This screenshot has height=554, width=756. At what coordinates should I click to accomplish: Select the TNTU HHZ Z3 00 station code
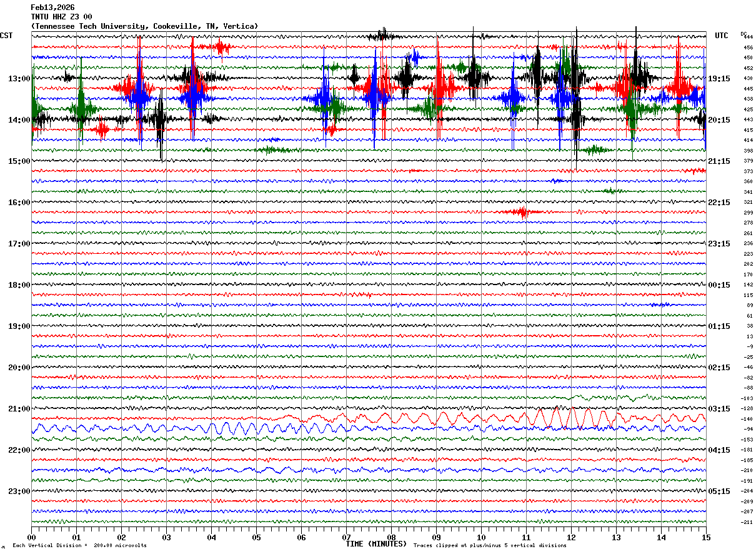[61, 17]
